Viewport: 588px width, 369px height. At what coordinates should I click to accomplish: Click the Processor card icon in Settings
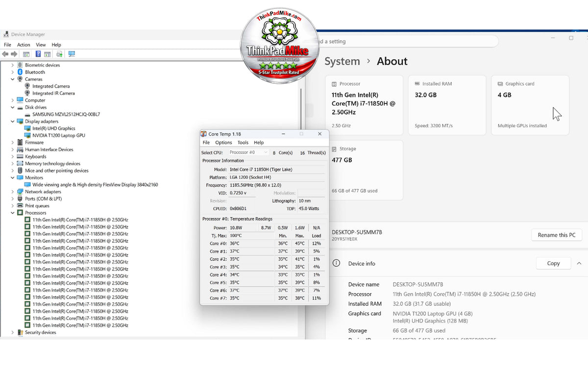pyautogui.click(x=334, y=84)
